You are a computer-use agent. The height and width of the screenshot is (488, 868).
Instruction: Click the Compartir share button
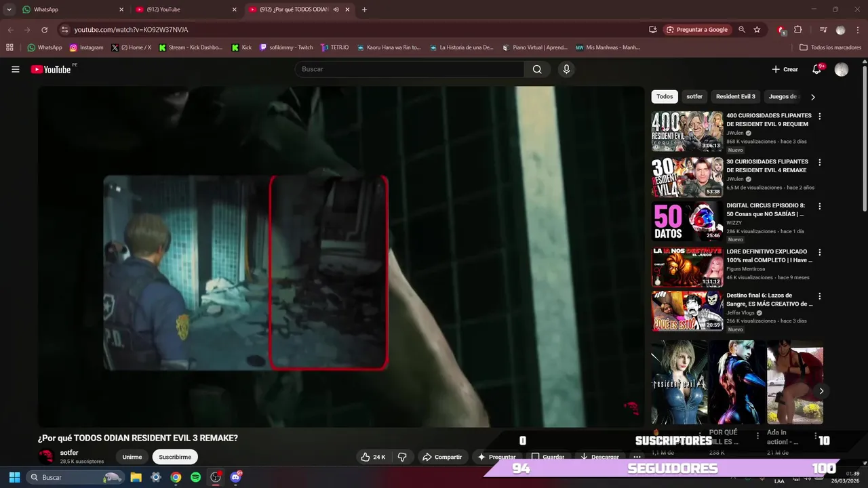pyautogui.click(x=442, y=457)
